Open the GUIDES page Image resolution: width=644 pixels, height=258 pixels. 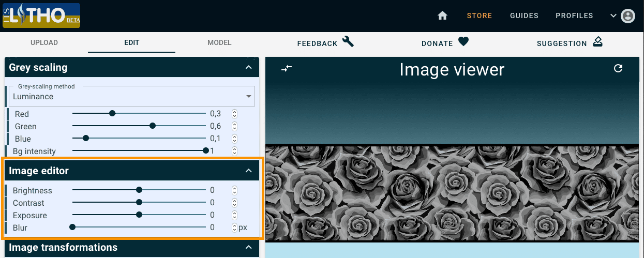(x=524, y=16)
